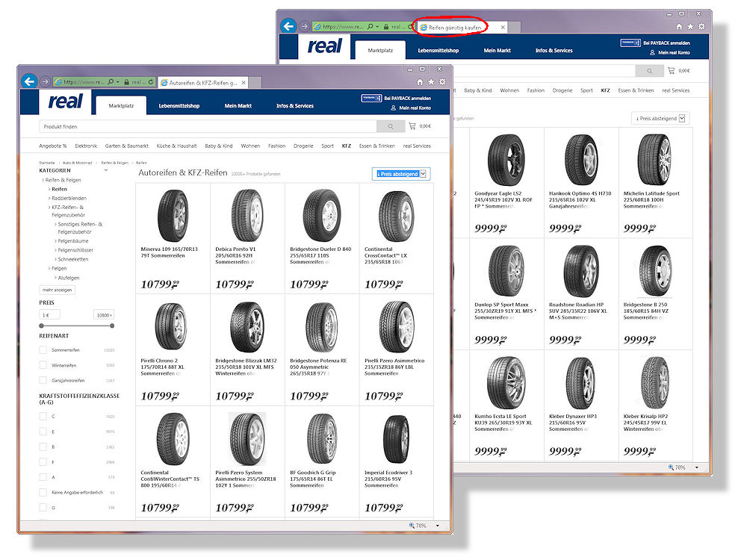Enable fuel efficiency class C checkbox
The height and width of the screenshot is (560, 747).
[x=43, y=416]
